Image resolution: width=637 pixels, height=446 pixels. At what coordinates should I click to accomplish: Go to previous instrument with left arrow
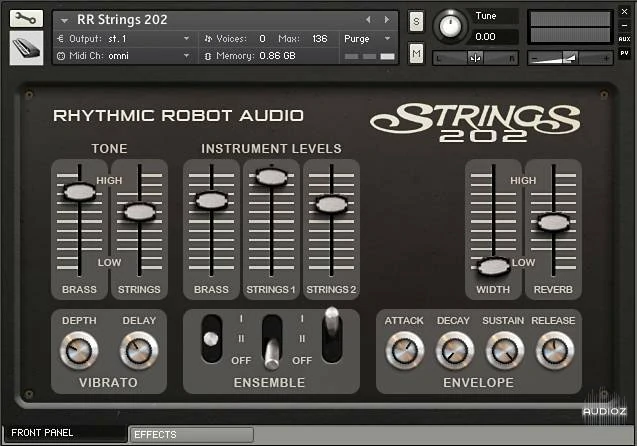pyautogui.click(x=368, y=19)
